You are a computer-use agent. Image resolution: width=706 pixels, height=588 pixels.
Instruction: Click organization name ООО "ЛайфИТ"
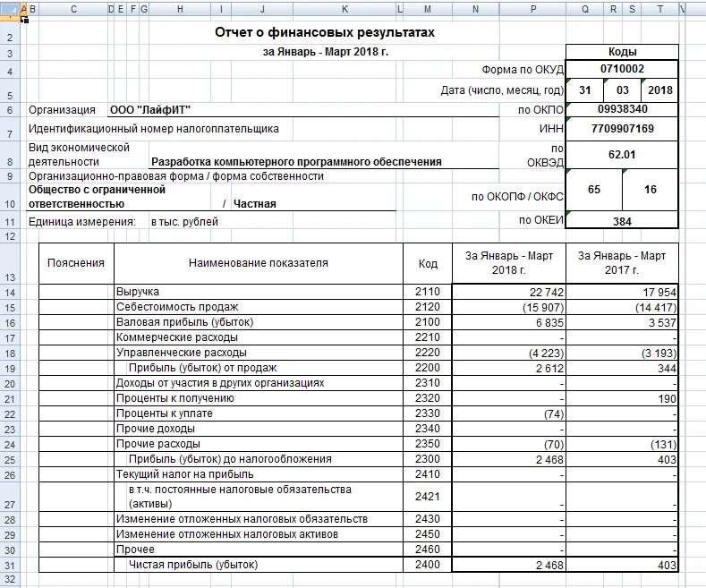point(150,110)
